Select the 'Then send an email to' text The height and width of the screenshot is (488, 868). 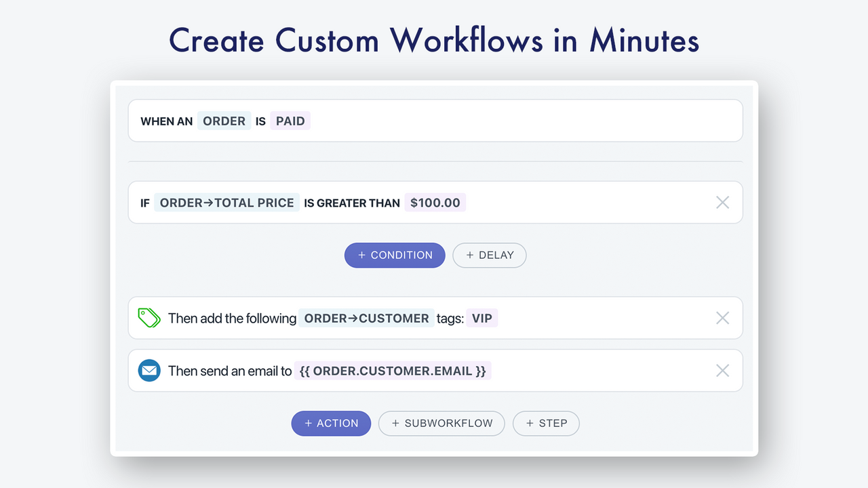[230, 371]
